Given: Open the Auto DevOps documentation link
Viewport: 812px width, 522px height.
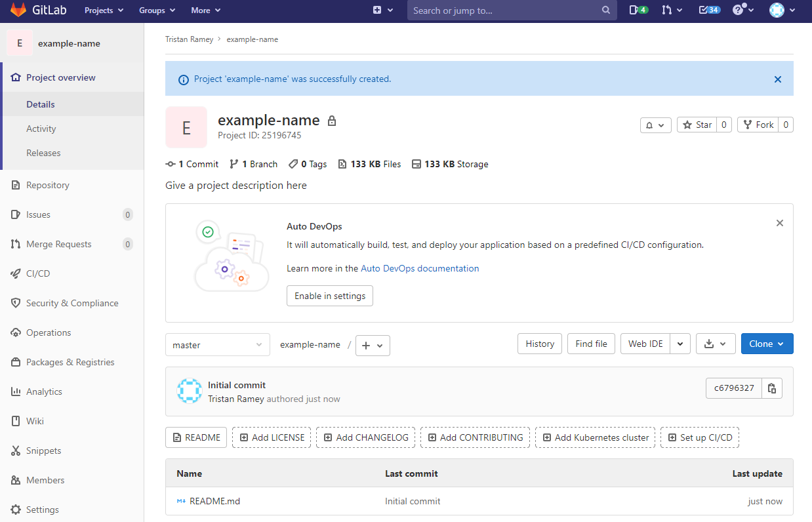Looking at the screenshot, I should click(420, 268).
